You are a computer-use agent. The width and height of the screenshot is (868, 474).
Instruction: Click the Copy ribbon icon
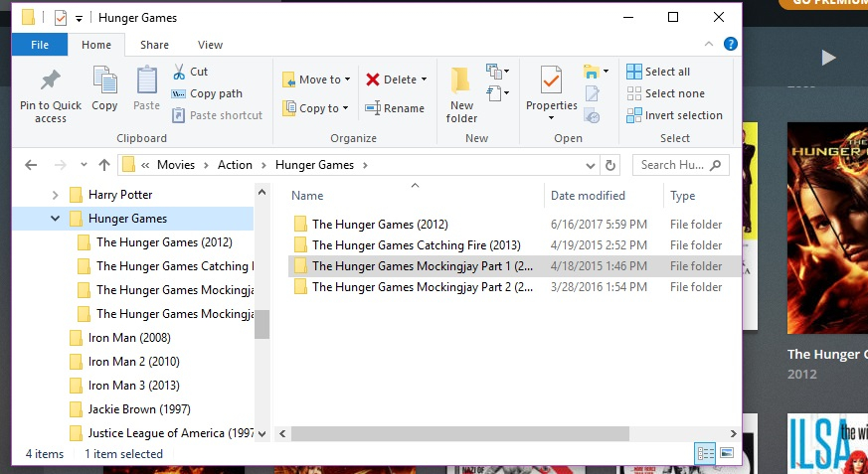click(x=104, y=80)
